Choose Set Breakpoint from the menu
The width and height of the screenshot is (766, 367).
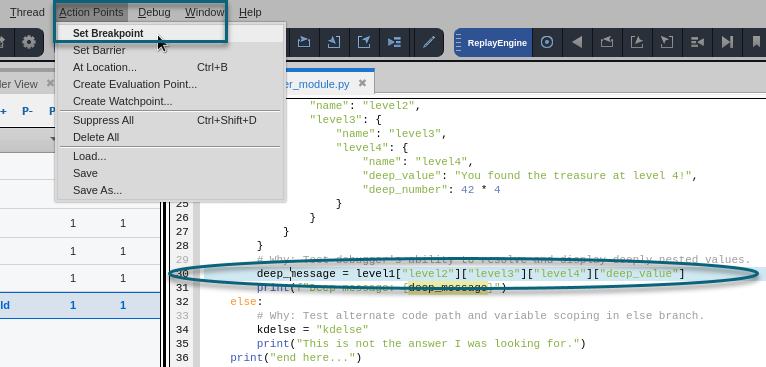pyautogui.click(x=170, y=33)
